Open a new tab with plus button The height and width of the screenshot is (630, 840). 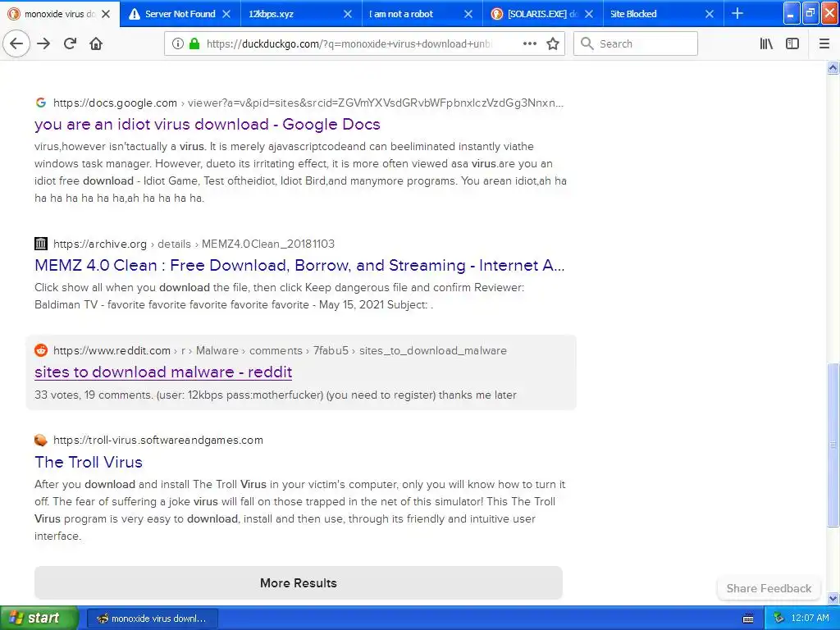click(737, 13)
